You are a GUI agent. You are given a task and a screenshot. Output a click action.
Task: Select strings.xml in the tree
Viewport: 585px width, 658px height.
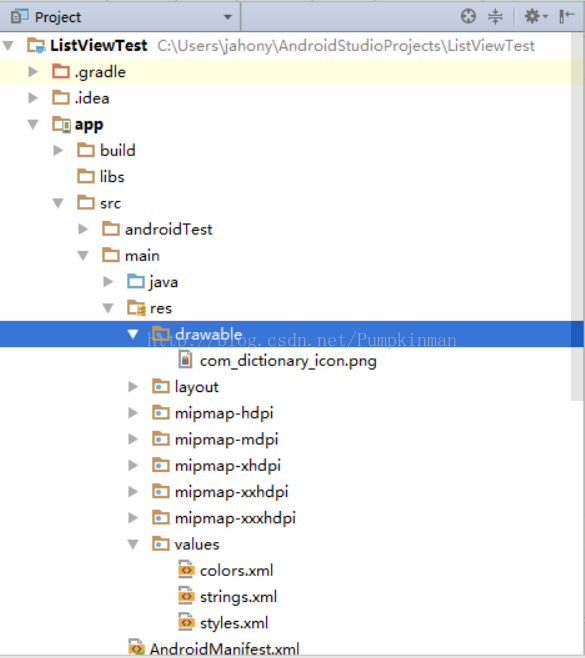238,596
